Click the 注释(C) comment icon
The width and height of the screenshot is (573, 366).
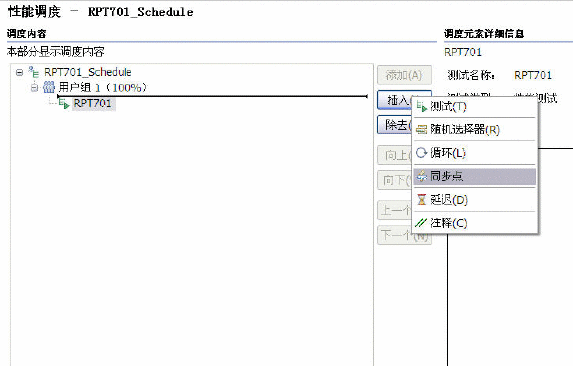(421, 222)
